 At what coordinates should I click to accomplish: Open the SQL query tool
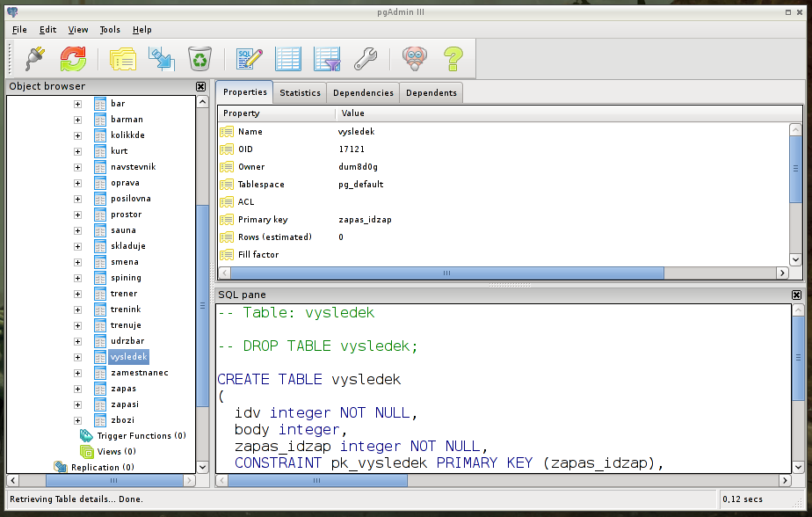(x=250, y=58)
